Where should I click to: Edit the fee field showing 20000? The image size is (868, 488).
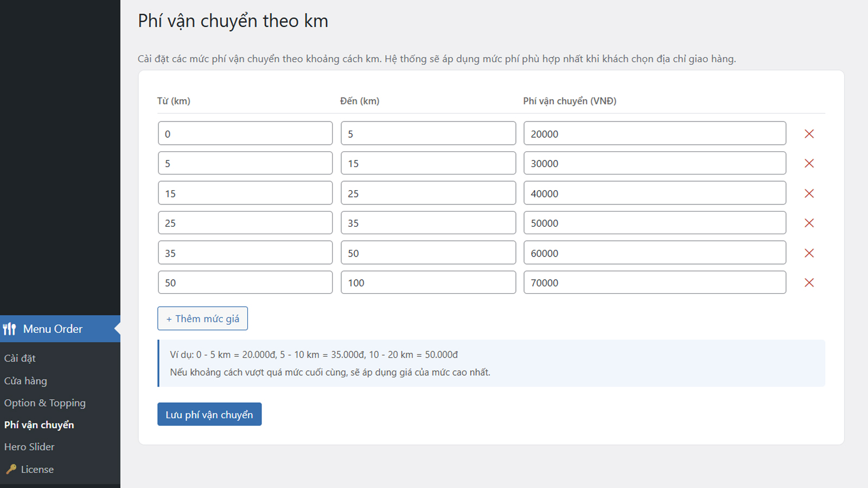654,133
